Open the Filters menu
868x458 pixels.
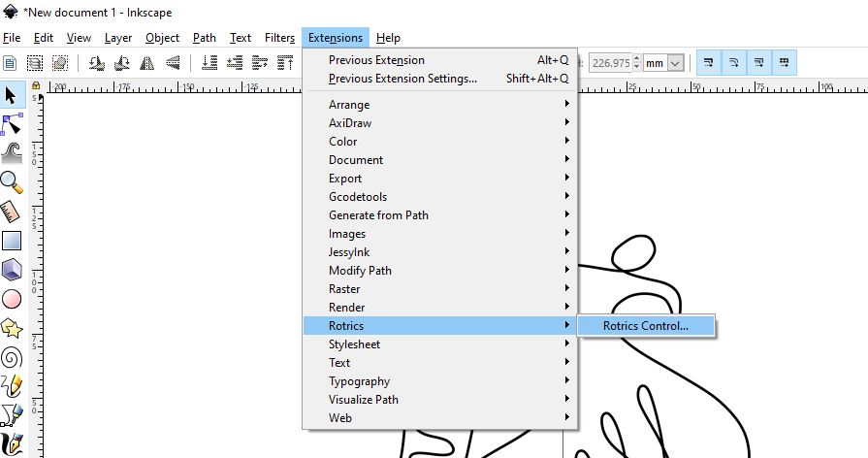279,38
